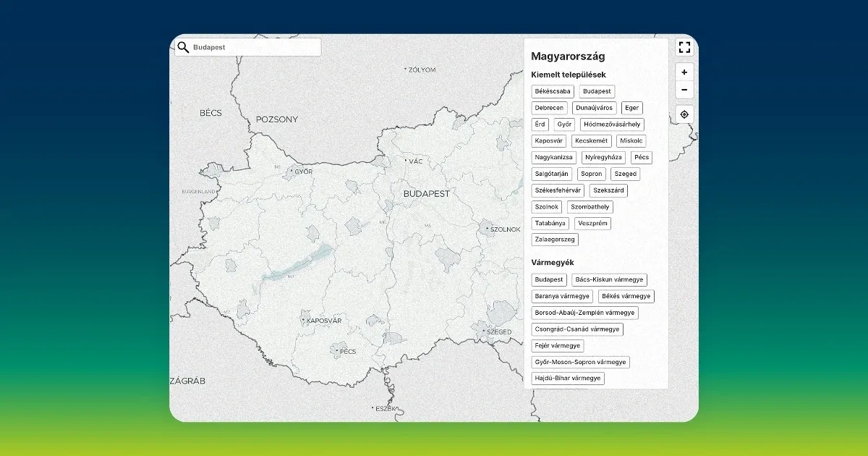
Task: Choose the Székesfehérvár tag
Action: 558,190
